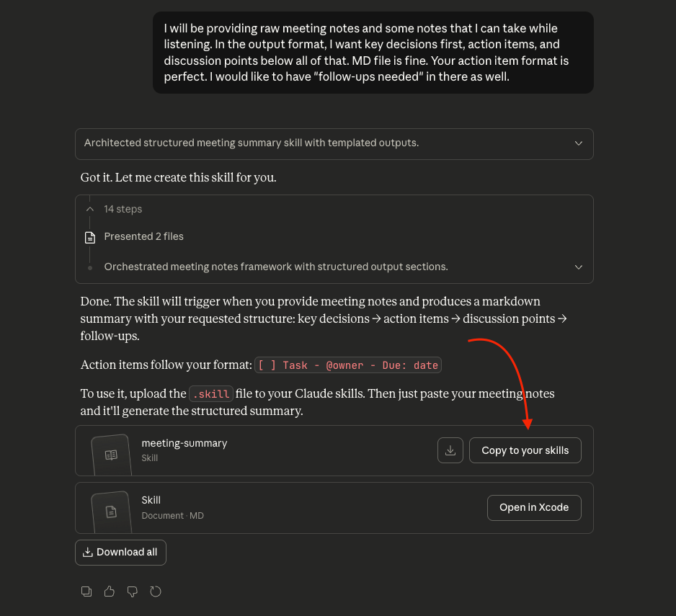Give the response a thumbs down
The image size is (676, 616).
tap(133, 592)
